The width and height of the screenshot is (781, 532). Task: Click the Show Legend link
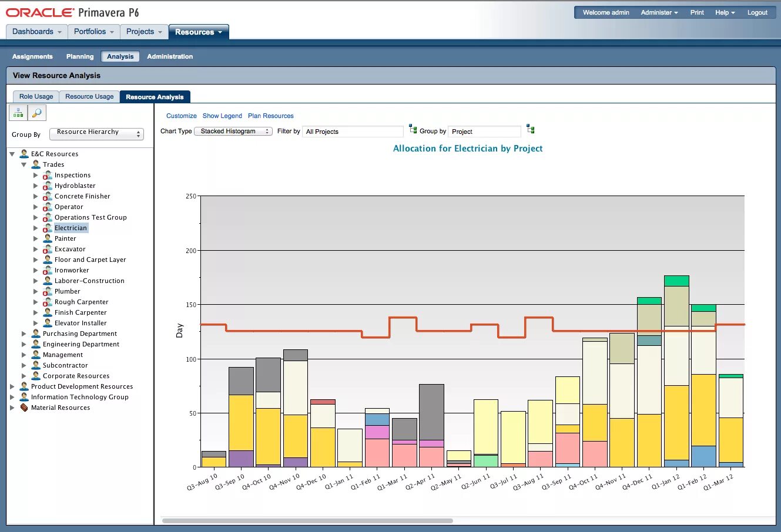tap(222, 116)
